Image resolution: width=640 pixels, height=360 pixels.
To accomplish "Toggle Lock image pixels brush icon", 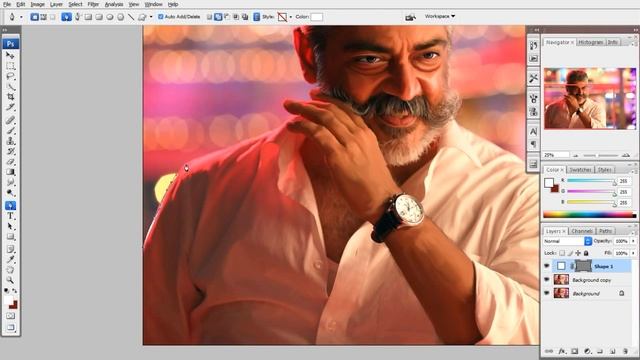I will 570,253.
